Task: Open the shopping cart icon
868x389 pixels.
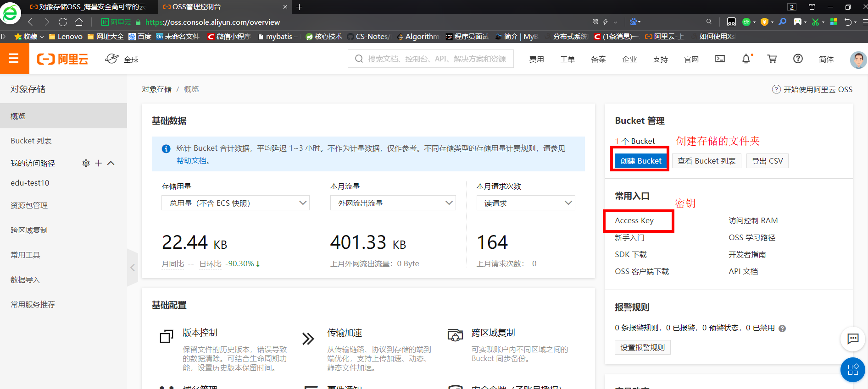Action: [772, 59]
